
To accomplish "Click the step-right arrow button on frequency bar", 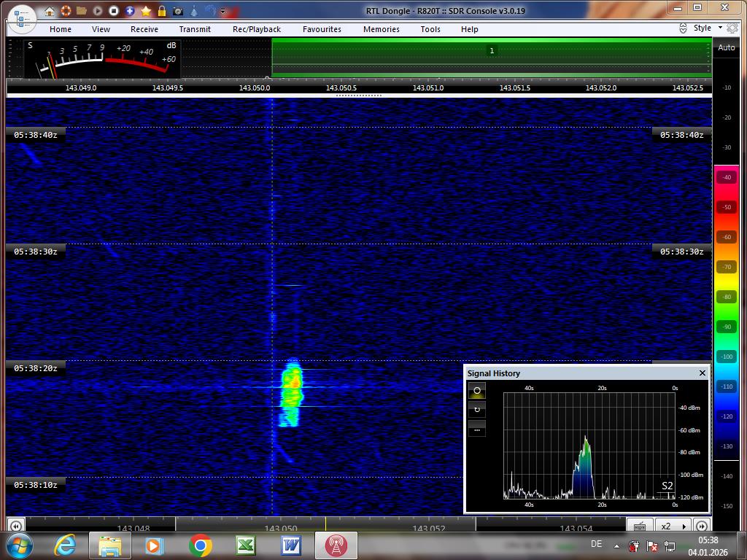I will point(702,526).
